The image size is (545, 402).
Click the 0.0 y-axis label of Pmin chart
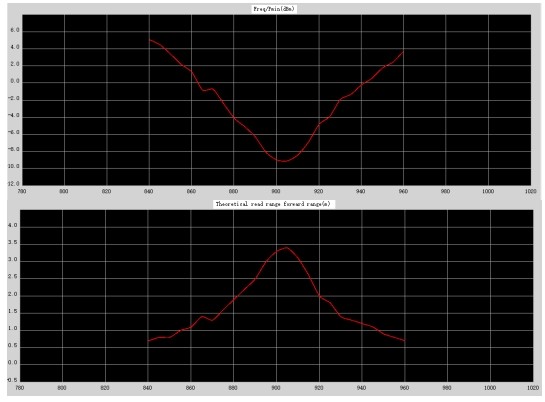coord(15,82)
